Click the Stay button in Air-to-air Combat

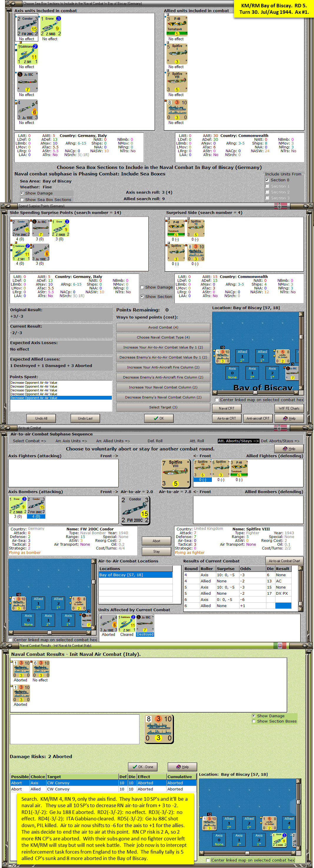coord(156,551)
